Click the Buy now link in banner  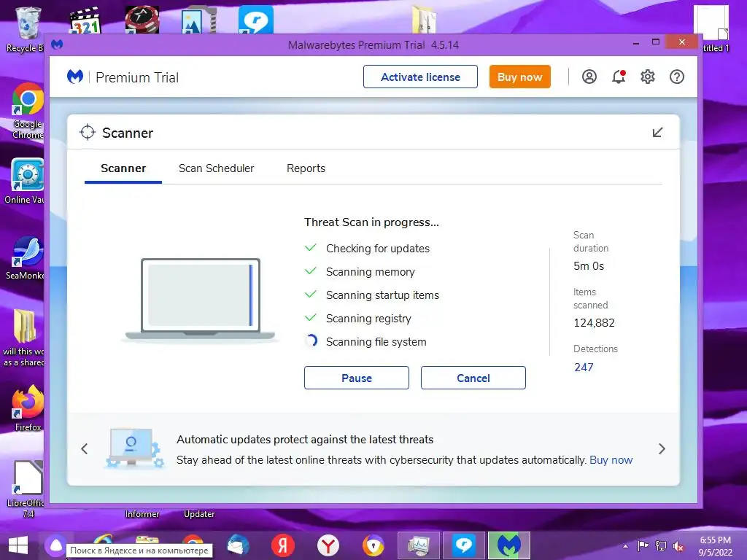click(x=611, y=460)
